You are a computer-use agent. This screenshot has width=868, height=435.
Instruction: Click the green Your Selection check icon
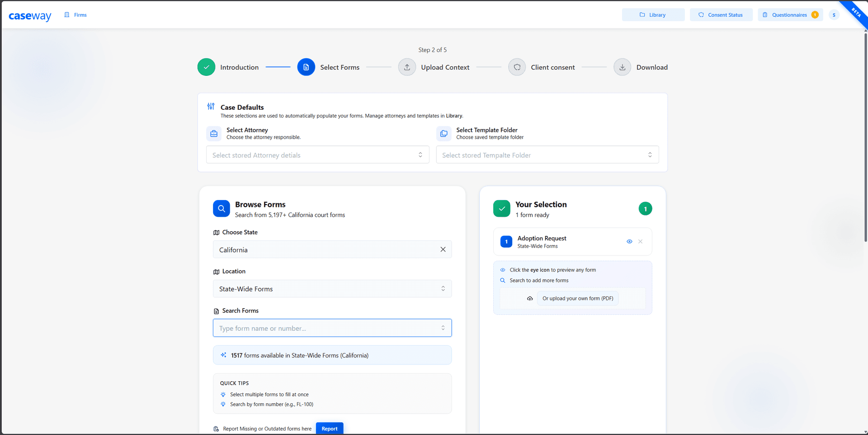pos(502,209)
